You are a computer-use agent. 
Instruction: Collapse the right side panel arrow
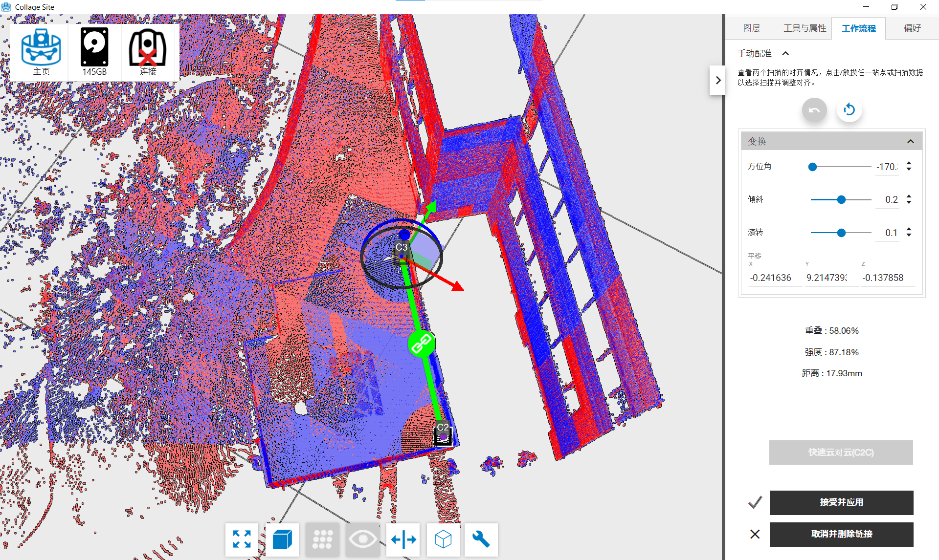tap(717, 80)
